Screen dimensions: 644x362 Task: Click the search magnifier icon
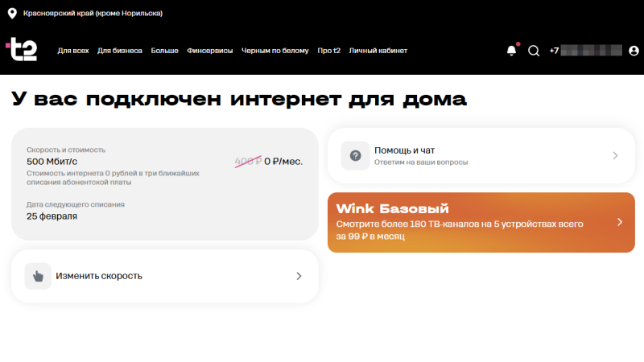point(534,51)
